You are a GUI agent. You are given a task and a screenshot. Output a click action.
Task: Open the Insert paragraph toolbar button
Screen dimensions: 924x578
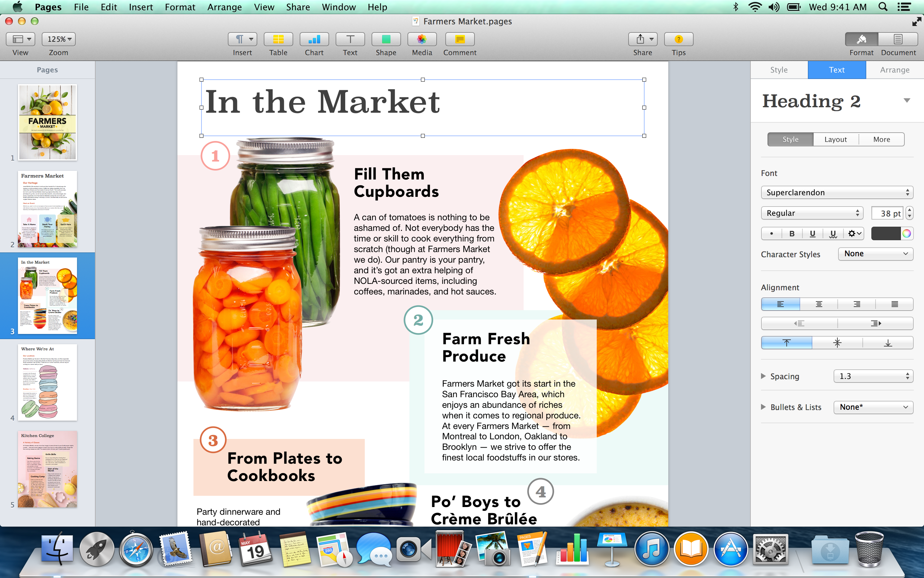243,39
